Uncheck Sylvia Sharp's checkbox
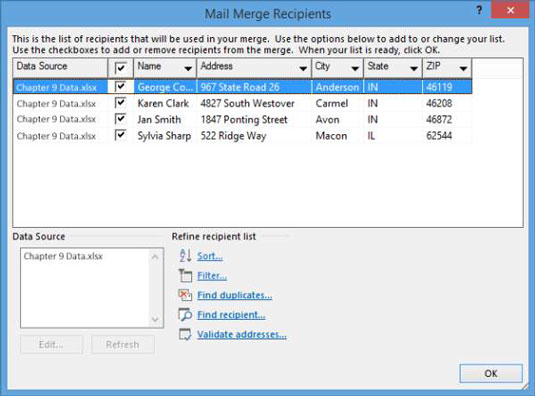 [x=120, y=135]
